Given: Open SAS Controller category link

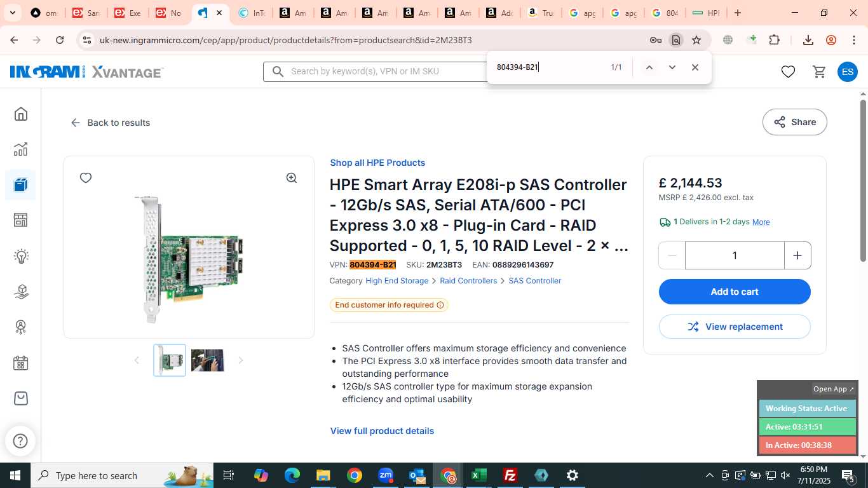Looking at the screenshot, I should [x=535, y=281].
